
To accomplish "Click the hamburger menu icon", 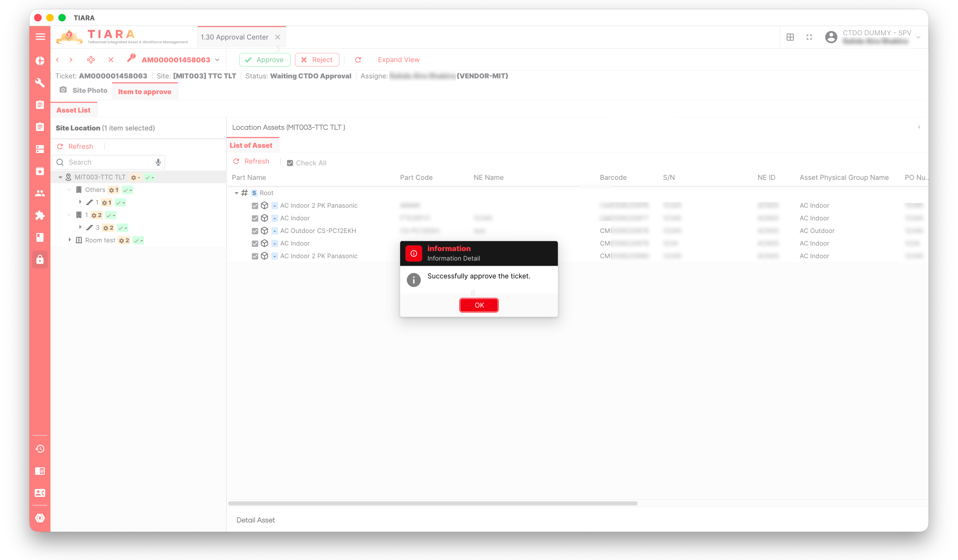I will (x=40, y=37).
